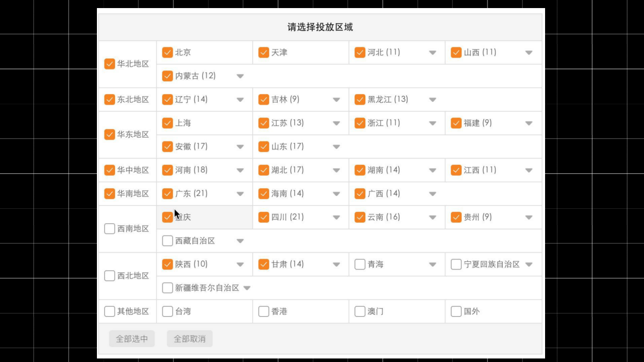Expand the 辽宁 (14) dropdown arrow

240,100
